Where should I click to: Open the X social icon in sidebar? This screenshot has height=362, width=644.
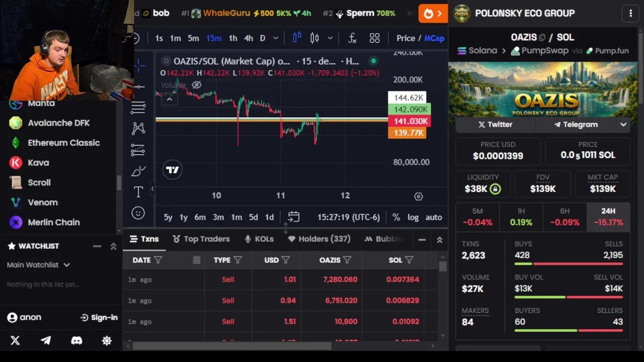(x=15, y=341)
